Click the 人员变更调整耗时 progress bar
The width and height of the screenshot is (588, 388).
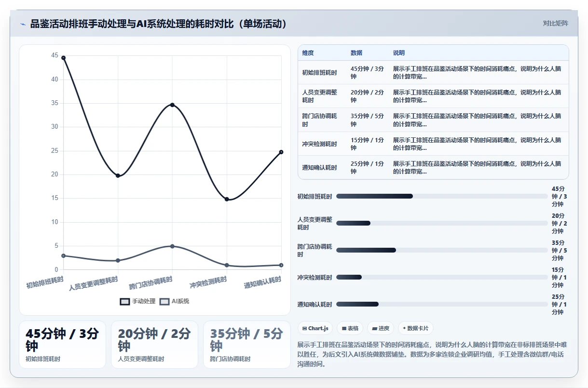pos(442,223)
